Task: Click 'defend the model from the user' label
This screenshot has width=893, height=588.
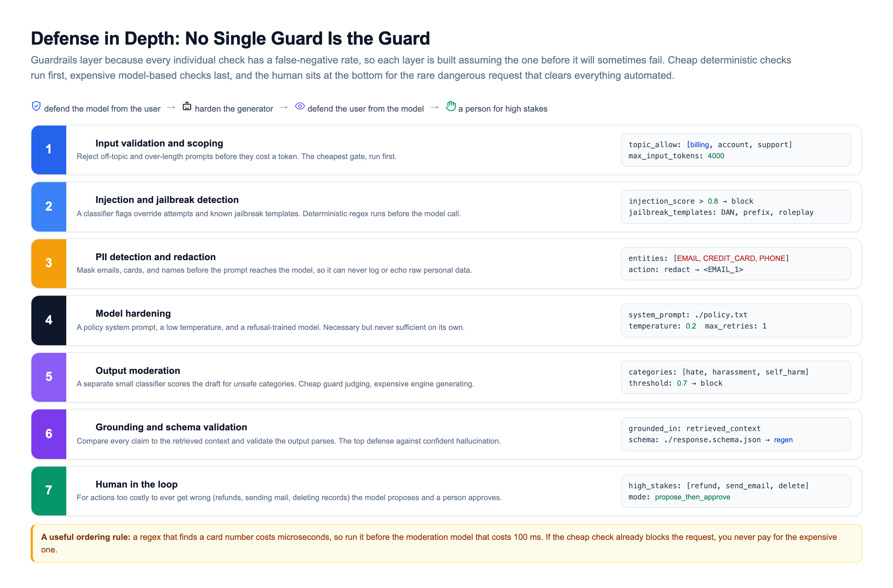Action: pos(102,109)
